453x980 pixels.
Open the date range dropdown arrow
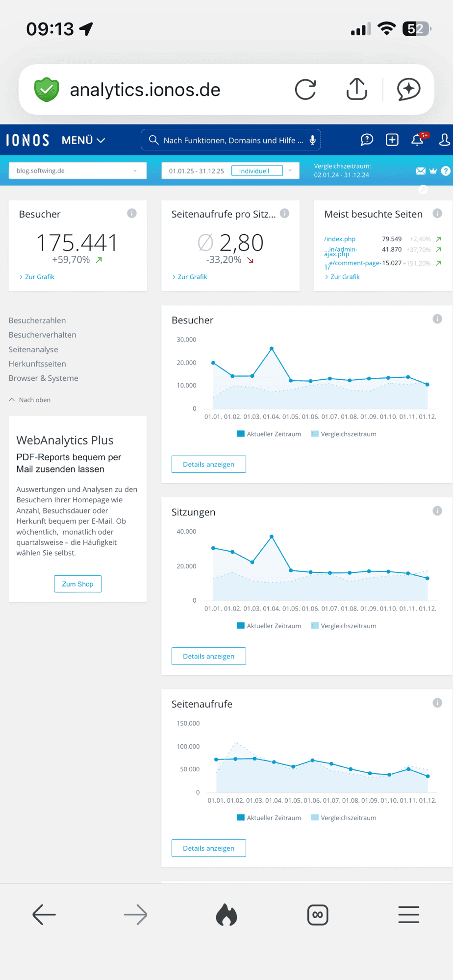coord(290,171)
